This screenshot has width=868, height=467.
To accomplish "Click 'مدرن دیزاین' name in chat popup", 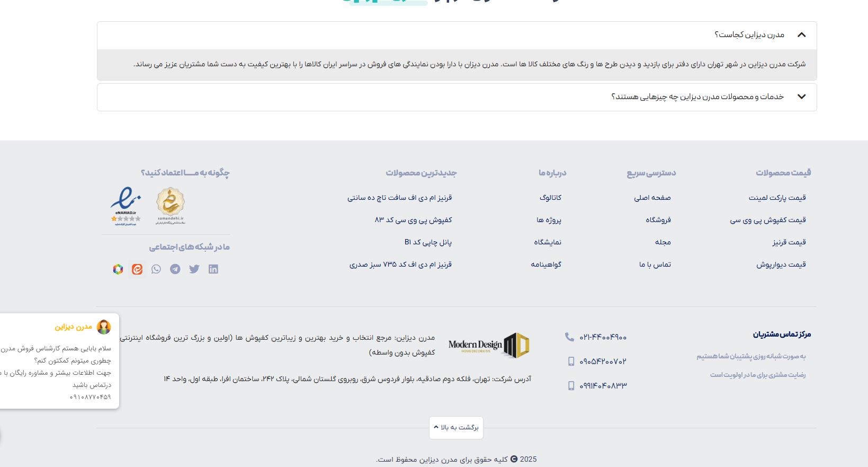I will point(73,327).
